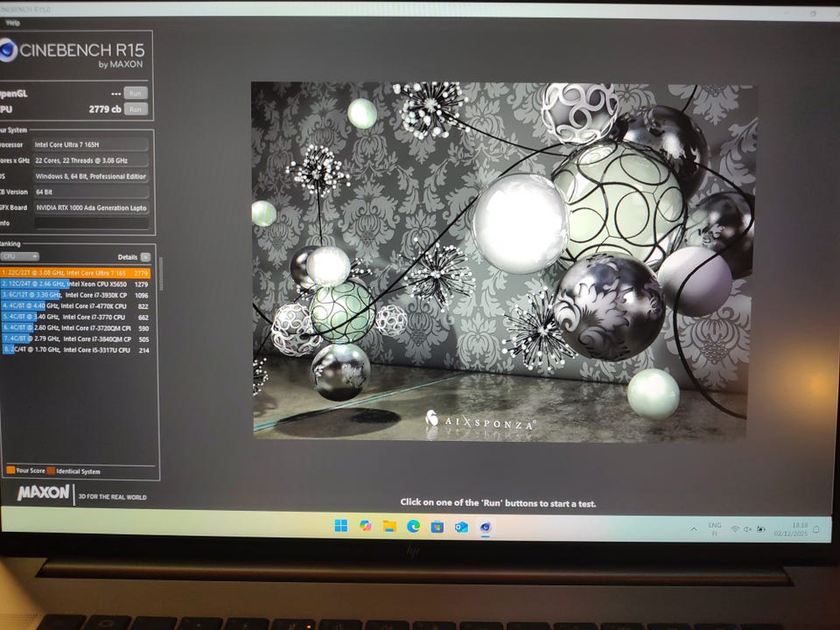Expand the hidden system tray icons chevron
Image resolution: width=840 pixels, height=630 pixels.
point(694,528)
